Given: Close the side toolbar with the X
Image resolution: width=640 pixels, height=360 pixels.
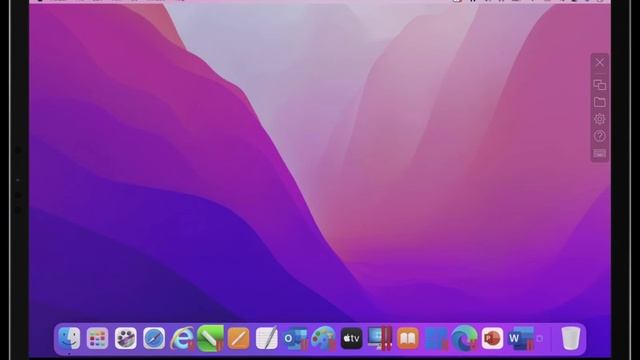Looking at the screenshot, I should pyautogui.click(x=600, y=63).
